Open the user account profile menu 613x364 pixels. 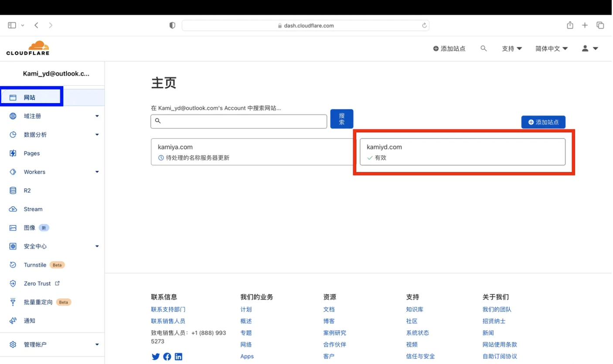point(590,49)
